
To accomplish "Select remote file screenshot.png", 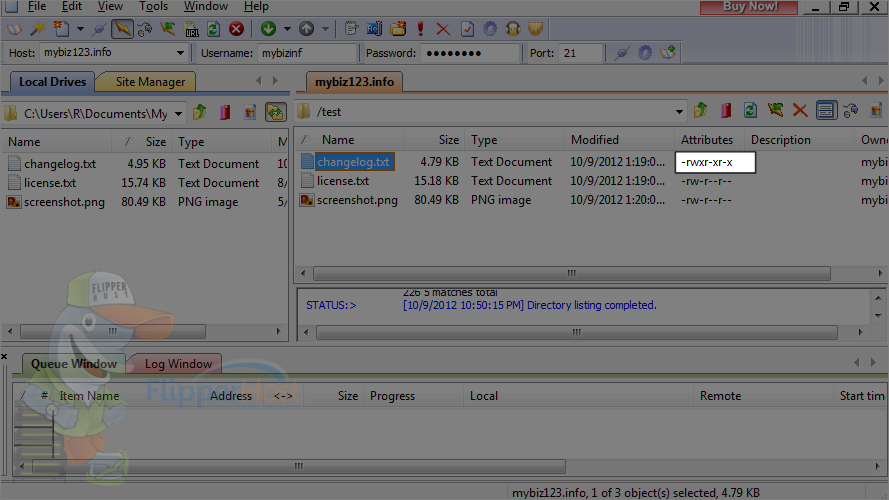I will point(357,200).
